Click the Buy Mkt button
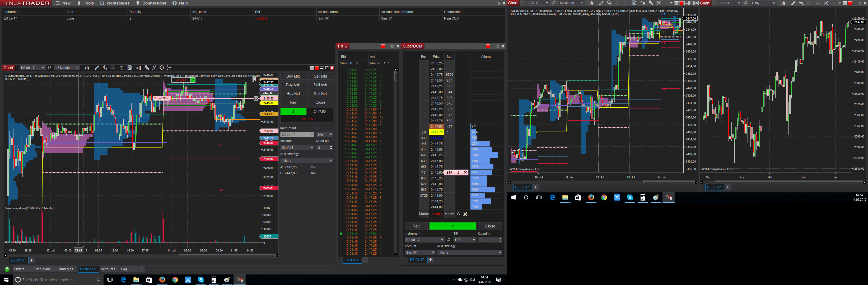 click(293, 76)
